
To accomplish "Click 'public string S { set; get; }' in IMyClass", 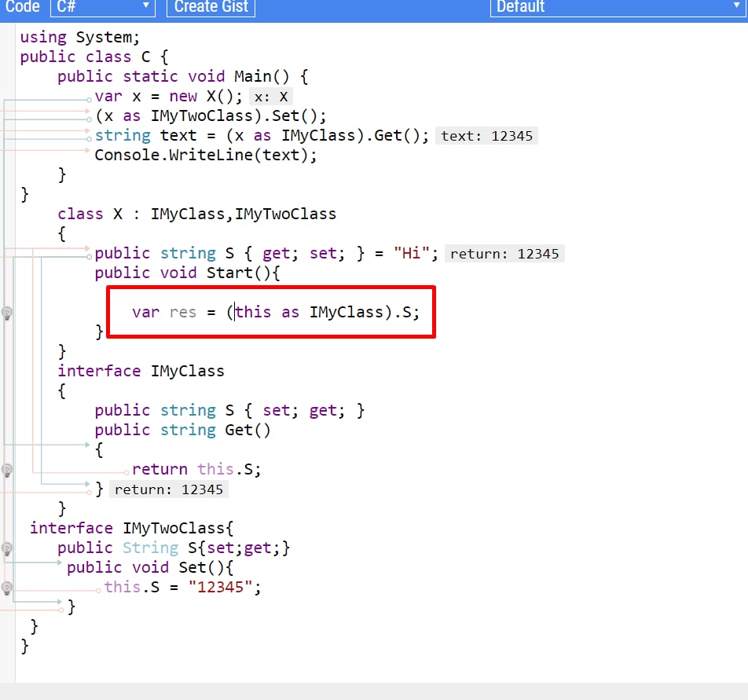I will (229, 411).
